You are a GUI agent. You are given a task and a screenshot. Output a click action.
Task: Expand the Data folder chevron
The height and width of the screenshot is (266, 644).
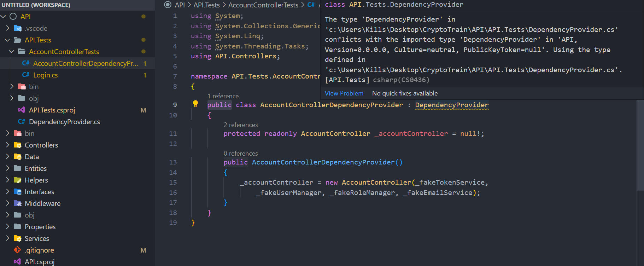pyautogui.click(x=8, y=157)
